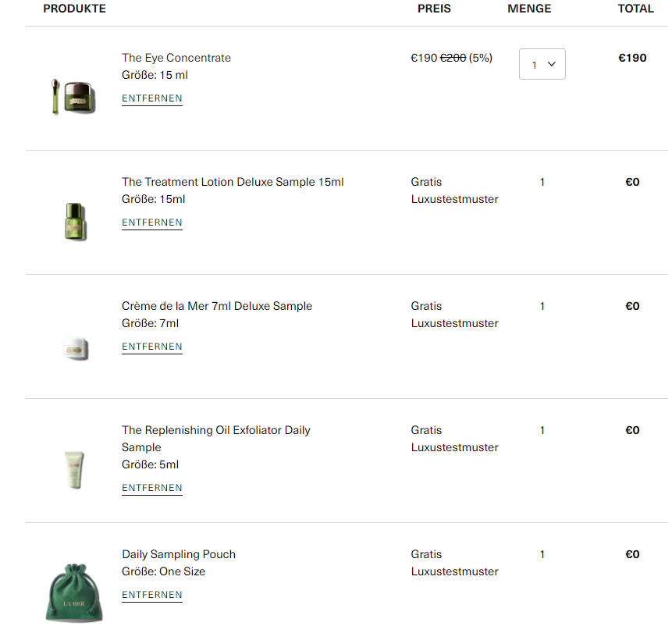Image resolution: width=672 pixels, height=644 pixels.
Task: Open The Eye Concentrate product title
Action: click(x=176, y=58)
